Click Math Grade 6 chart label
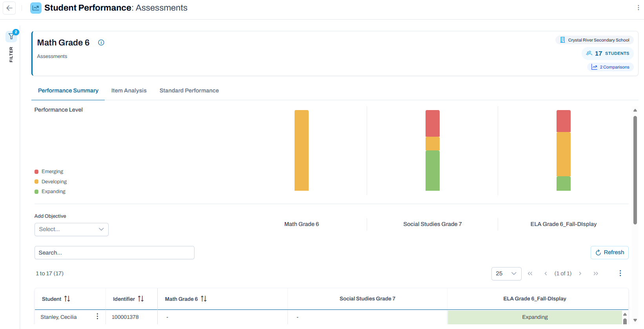Viewport: 644px width, 329px height. [302, 224]
